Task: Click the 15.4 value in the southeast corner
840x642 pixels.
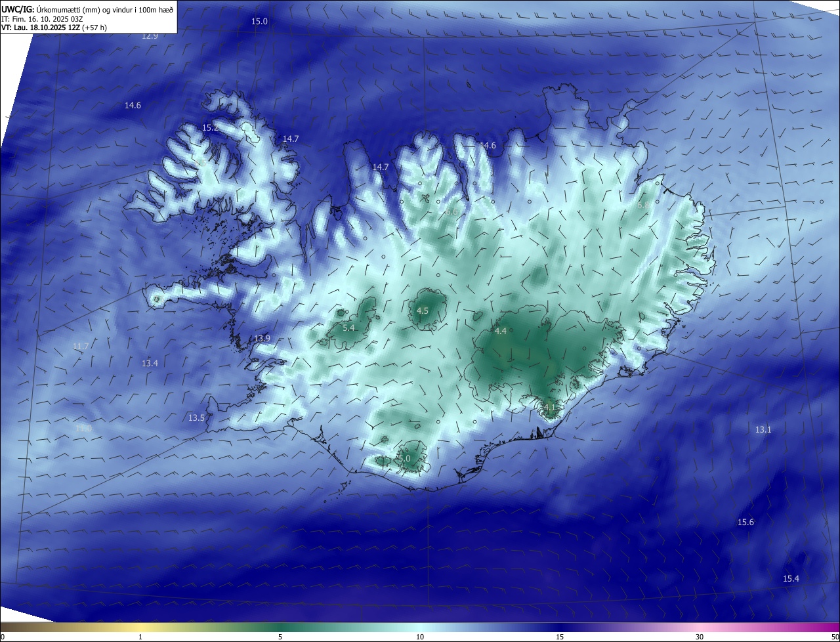Action: click(791, 578)
